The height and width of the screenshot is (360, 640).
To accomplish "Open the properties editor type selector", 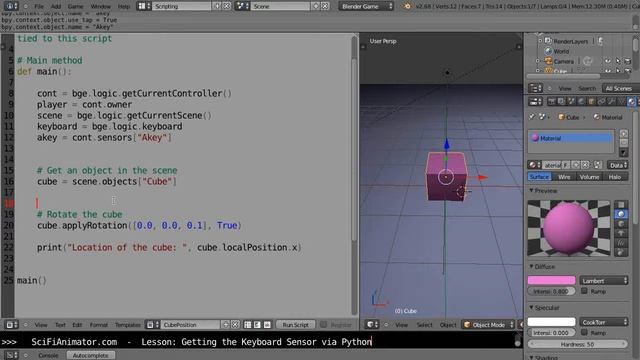I will tap(536, 102).
